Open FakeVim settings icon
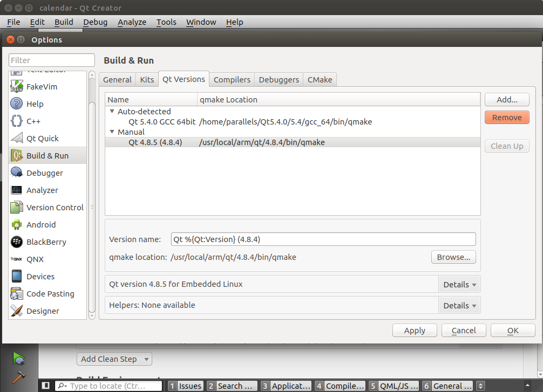This screenshot has height=392, width=543. pyautogui.click(x=17, y=86)
